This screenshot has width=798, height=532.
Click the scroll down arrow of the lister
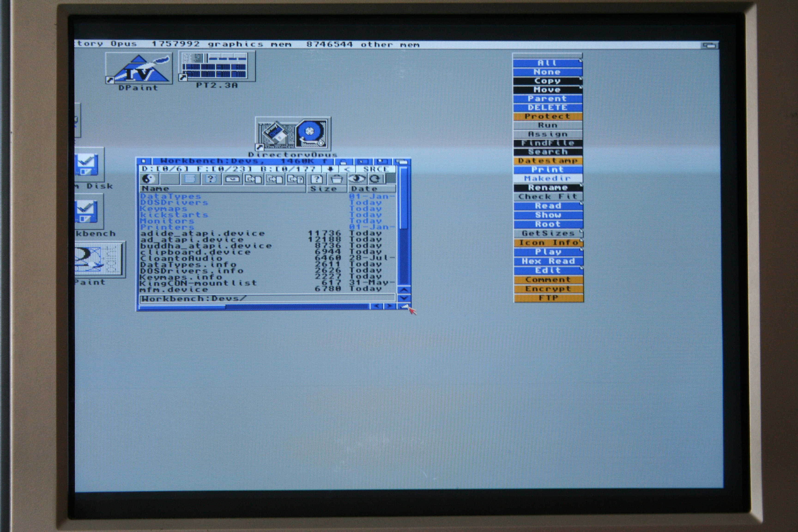click(404, 298)
